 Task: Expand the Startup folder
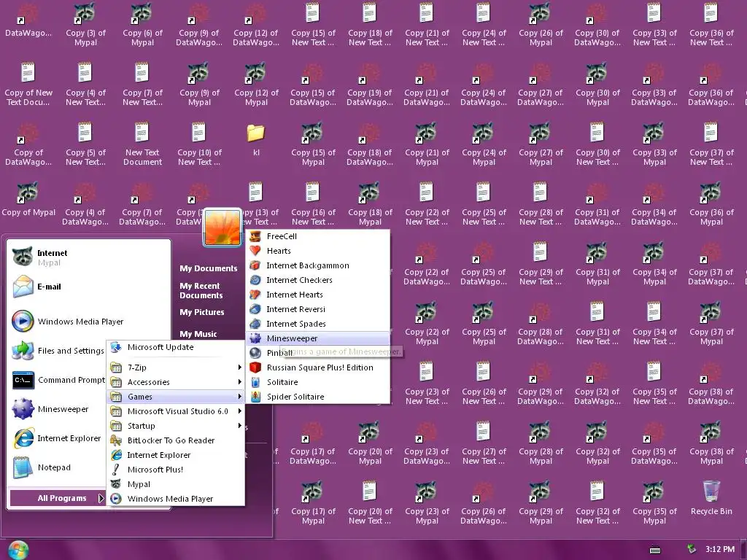point(176,426)
